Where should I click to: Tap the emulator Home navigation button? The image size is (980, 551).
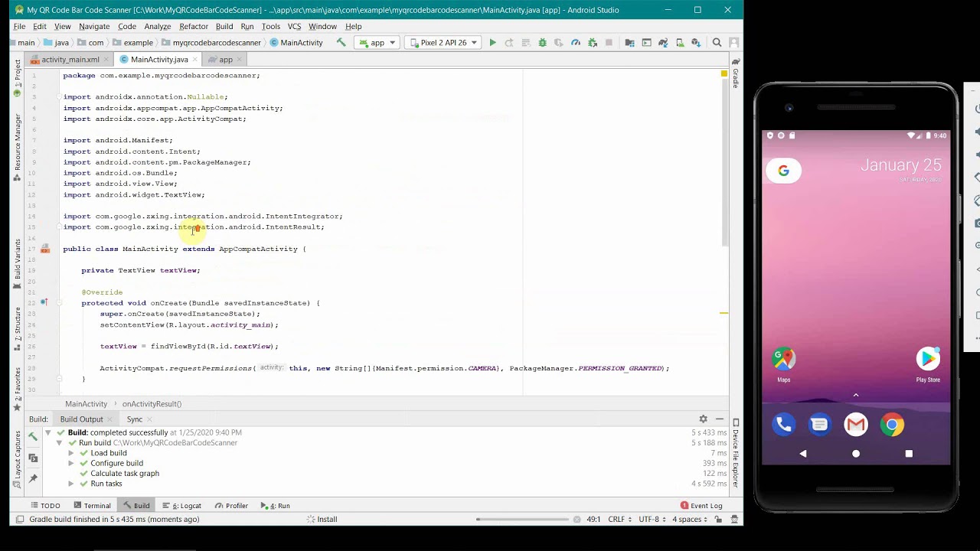click(856, 454)
